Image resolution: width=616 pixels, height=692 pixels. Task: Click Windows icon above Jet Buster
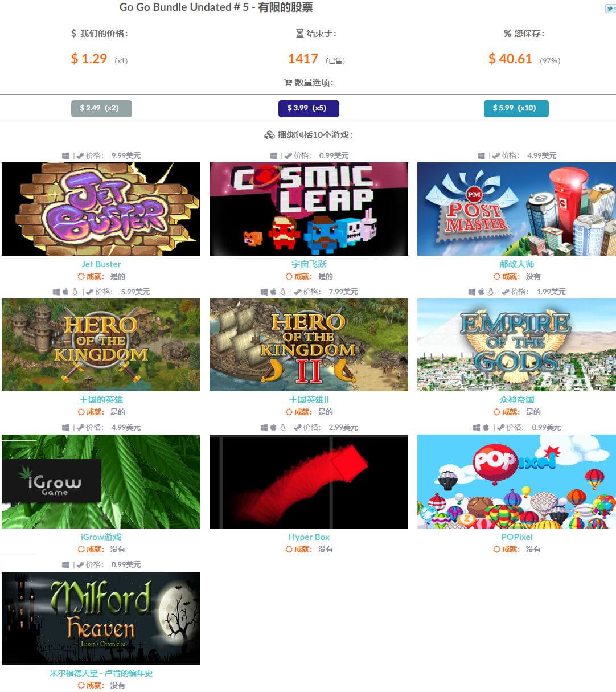coord(65,155)
